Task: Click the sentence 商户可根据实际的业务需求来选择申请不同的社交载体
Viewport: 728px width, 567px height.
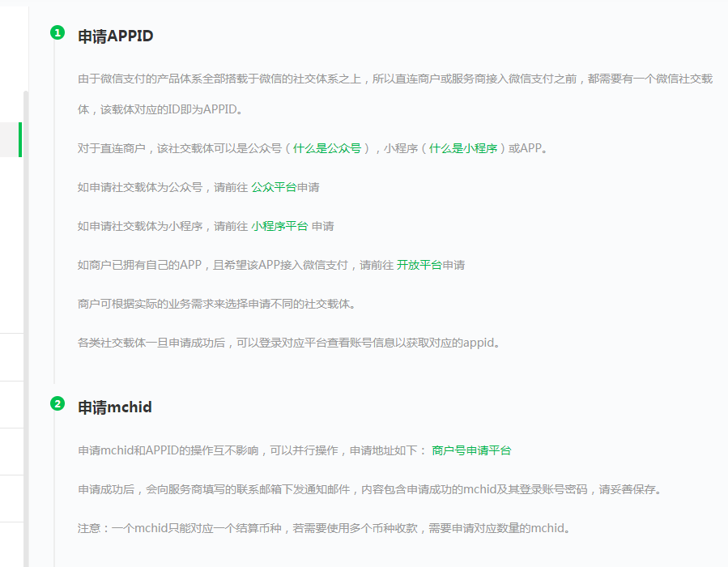Action: point(216,305)
